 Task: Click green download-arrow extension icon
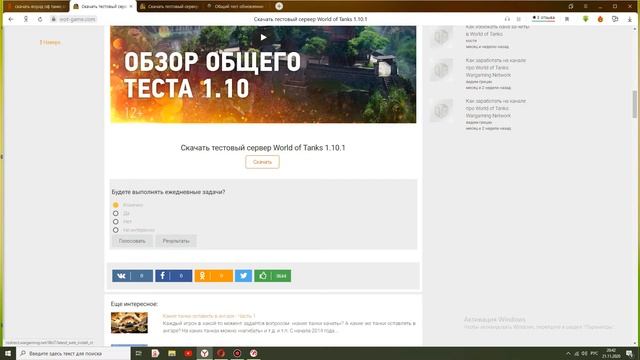click(585, 19)
